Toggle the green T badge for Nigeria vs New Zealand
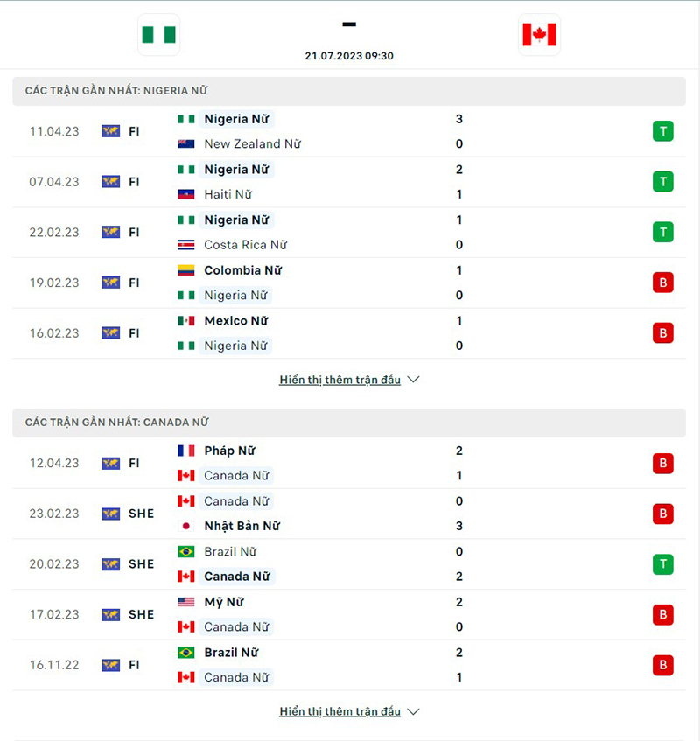Screen dimensions: 700x741 pos(662,131)
